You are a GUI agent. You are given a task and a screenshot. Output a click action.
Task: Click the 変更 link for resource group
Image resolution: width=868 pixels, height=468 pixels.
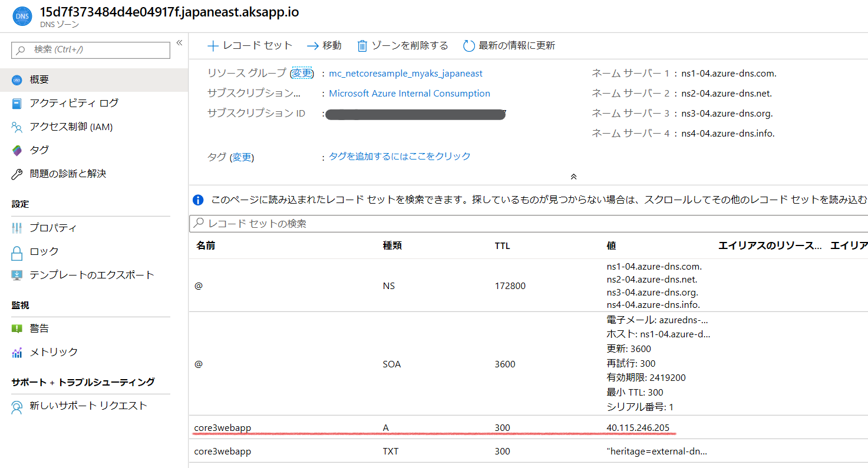[302, 74]
